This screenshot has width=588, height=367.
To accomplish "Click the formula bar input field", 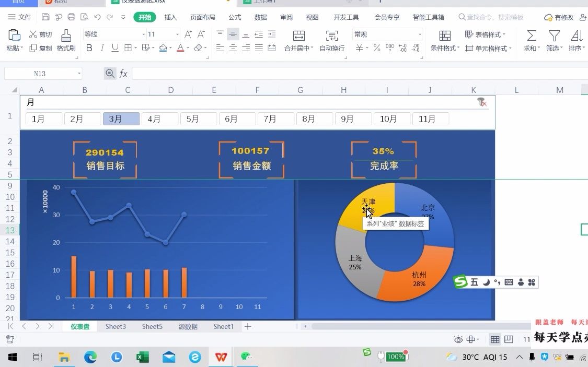I will pyautogui.click(x=359, y=74).
